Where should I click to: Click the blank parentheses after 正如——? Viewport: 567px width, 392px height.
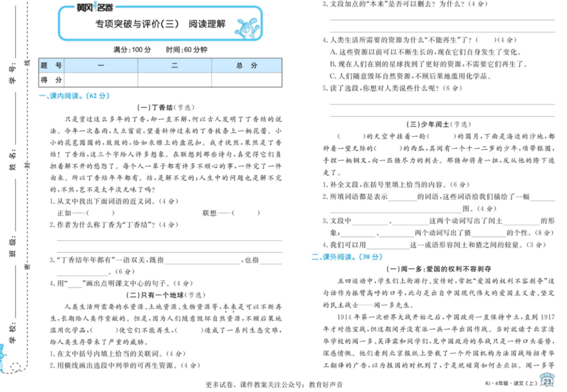100,213
